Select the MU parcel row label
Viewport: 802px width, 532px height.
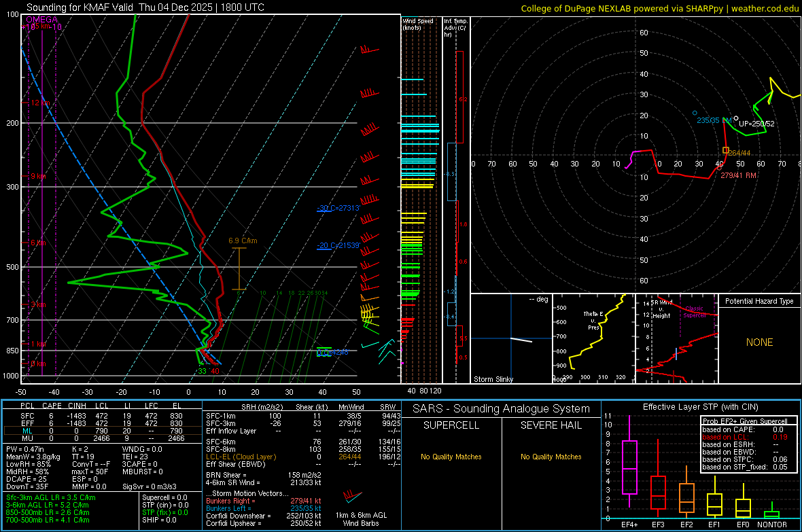27,438
